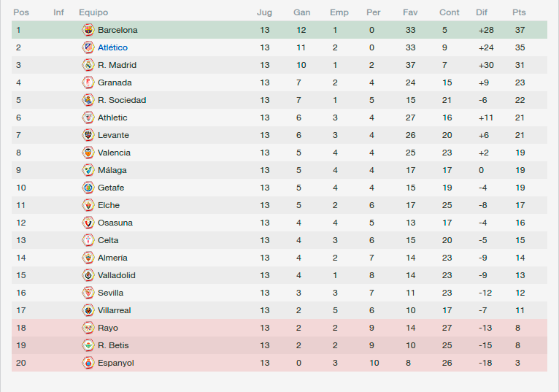This screenshot has height=392, width=559.
Task: Select the R. Sociedad team name
Action: 122,100
